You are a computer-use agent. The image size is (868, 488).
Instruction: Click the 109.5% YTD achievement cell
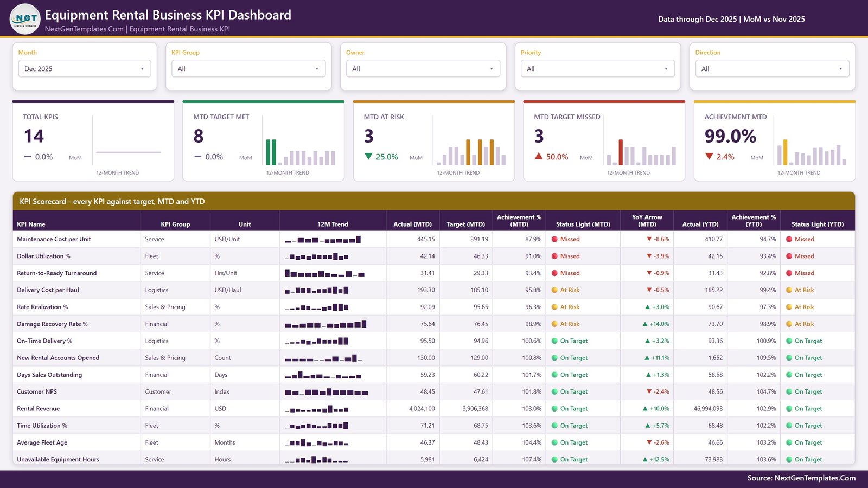(x=766, y=358)
